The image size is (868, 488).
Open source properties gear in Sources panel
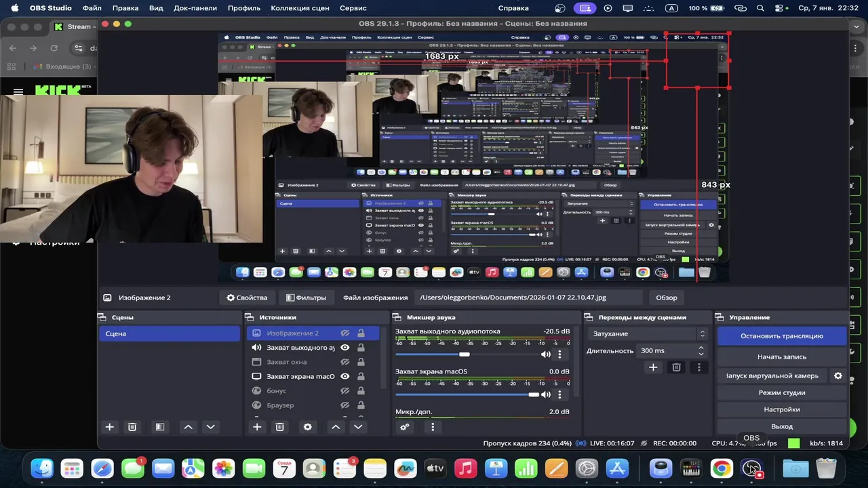pos(308,427)
